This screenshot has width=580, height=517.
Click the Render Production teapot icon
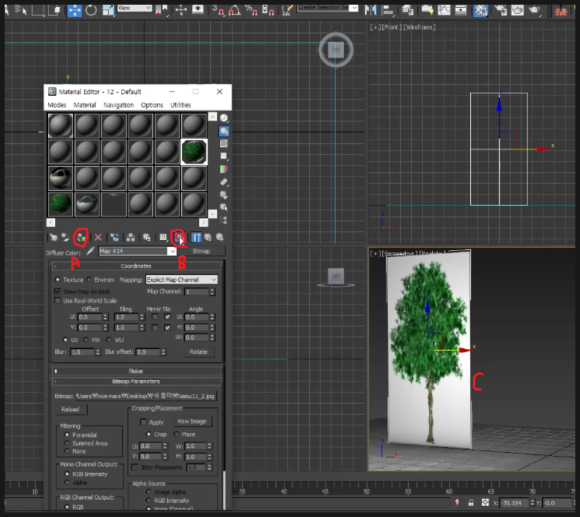[535, 10]
